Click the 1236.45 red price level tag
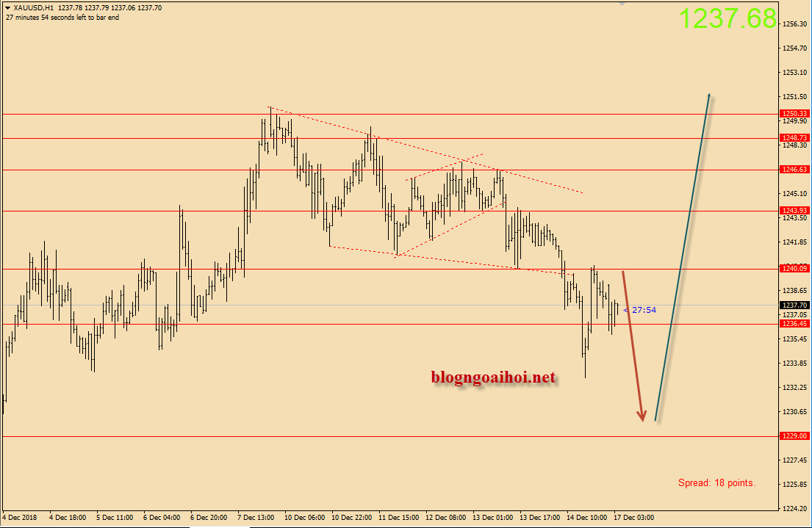Viewport: 812px width, 528px height. click(794, 324)
